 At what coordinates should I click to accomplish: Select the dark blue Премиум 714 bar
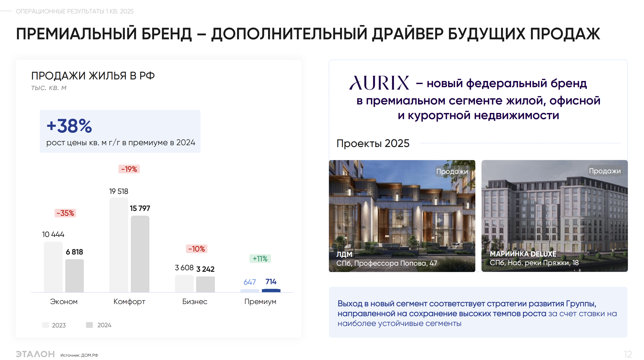271,291
